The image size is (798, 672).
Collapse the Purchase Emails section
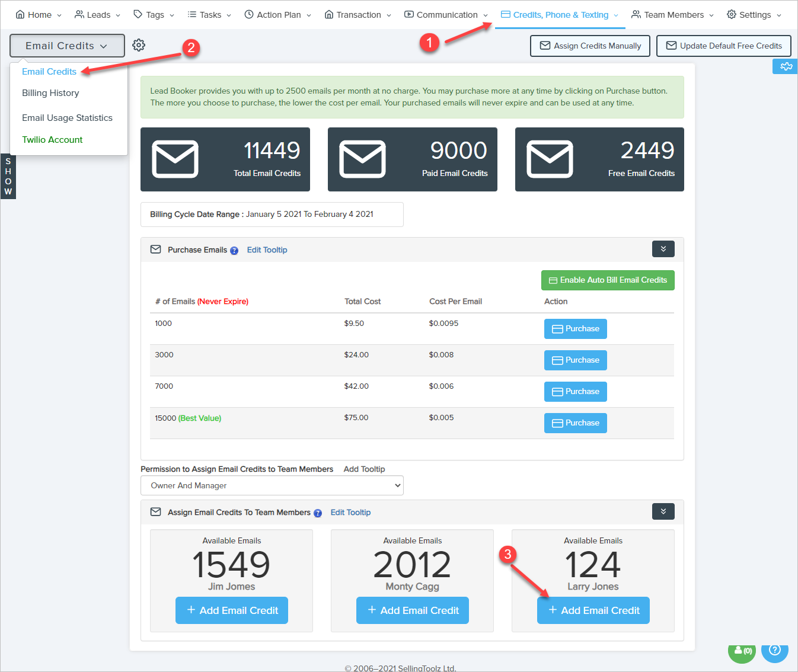coord(663,249)
